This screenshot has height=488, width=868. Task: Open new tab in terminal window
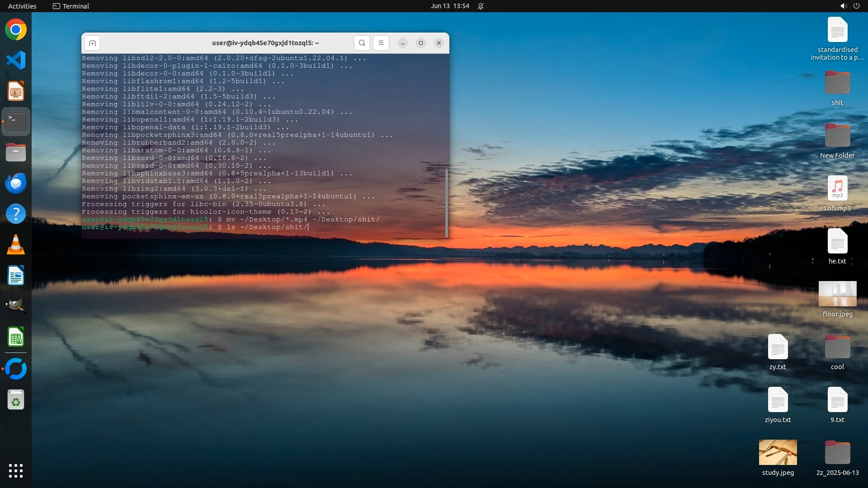(92, 43)
